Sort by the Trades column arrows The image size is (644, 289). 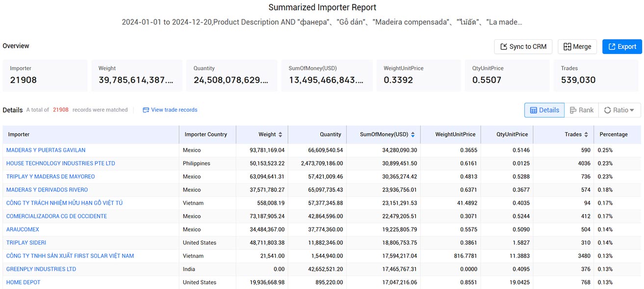point(586,134)
